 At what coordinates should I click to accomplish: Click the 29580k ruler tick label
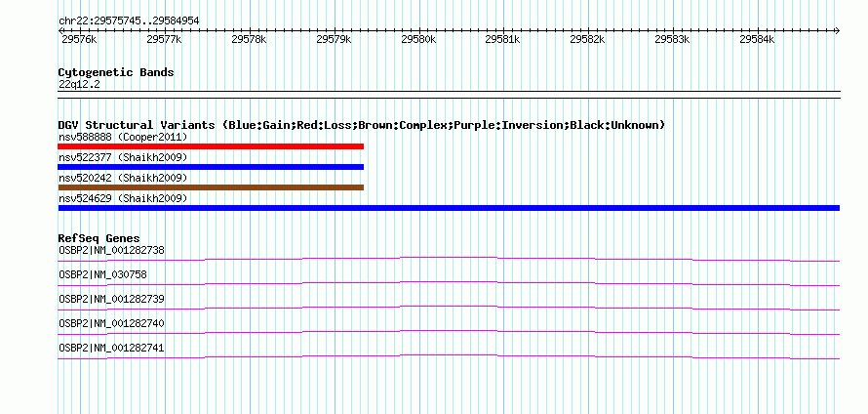[418, 39]
